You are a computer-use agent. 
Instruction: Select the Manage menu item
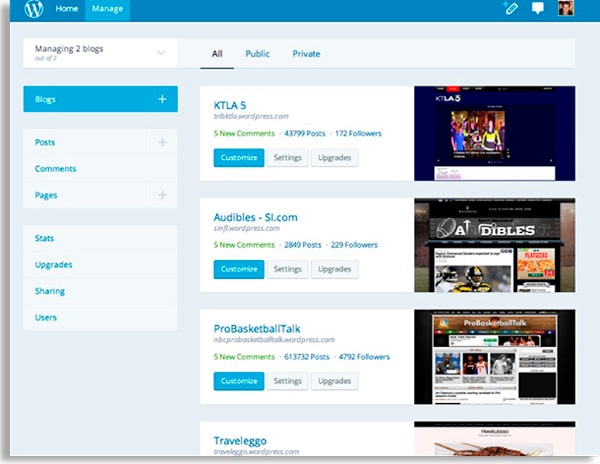pyautogui.click(x=107, y=8)
